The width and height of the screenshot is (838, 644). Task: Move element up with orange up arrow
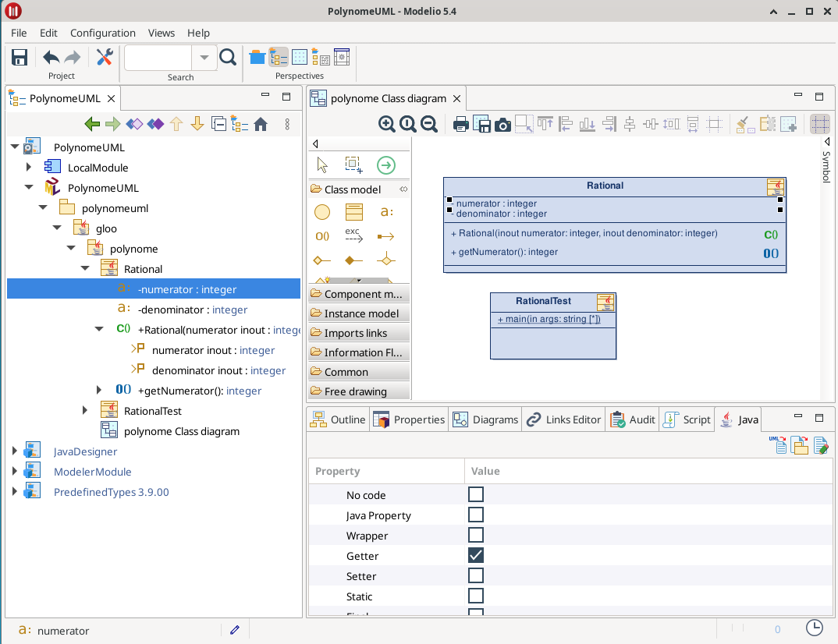click(176, 125)
